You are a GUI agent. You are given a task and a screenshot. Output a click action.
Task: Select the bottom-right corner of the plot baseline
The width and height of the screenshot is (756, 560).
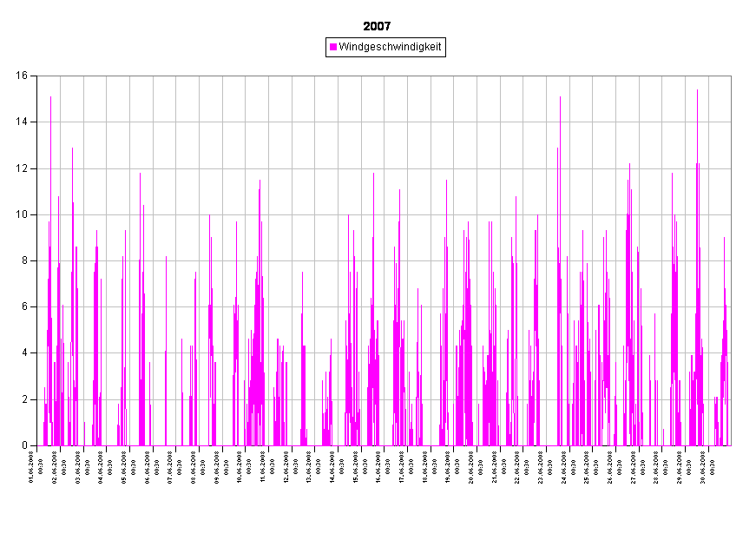pos(730,445)
